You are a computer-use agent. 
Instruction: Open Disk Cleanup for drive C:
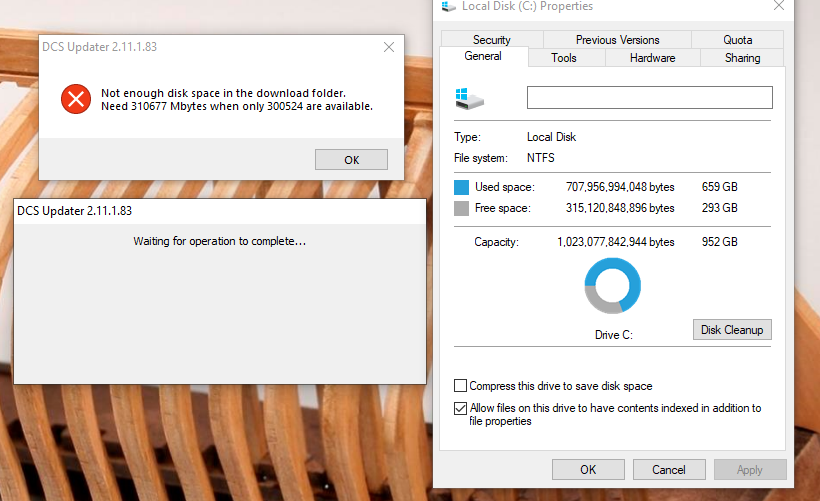click(x=732, y=329)
